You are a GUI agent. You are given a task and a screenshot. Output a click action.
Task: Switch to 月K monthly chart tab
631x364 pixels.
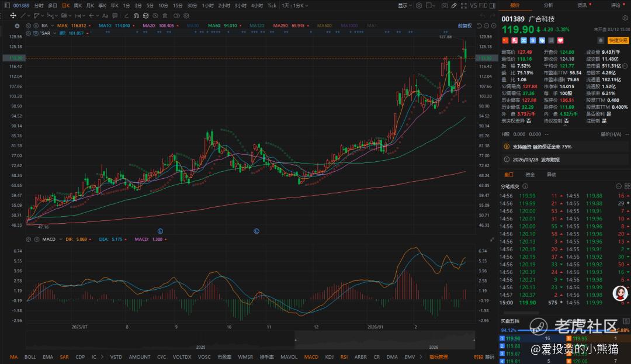pos(90,6)
